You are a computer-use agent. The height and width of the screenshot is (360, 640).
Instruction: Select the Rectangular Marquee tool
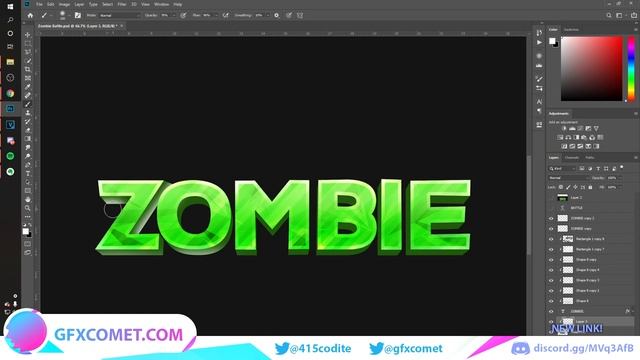click(28, 44)
